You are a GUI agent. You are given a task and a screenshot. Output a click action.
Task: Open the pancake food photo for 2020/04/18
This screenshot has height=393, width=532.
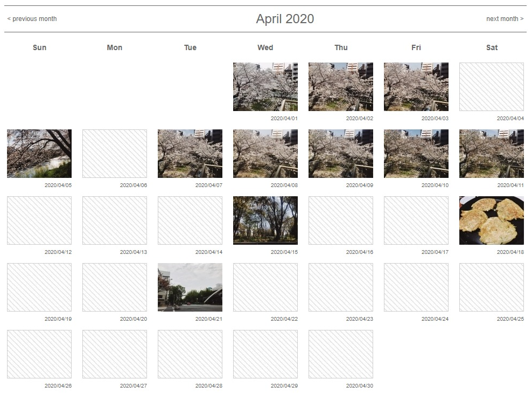pos(491,220)
